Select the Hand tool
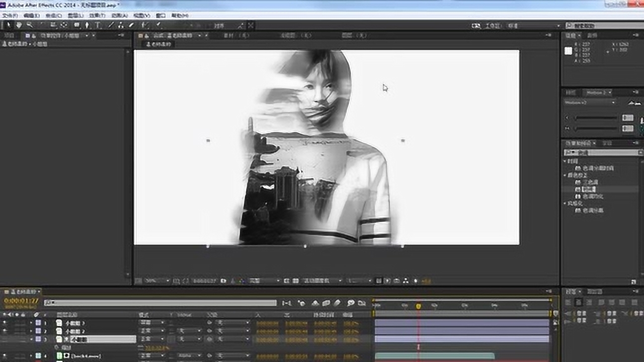 coord(19,25)
